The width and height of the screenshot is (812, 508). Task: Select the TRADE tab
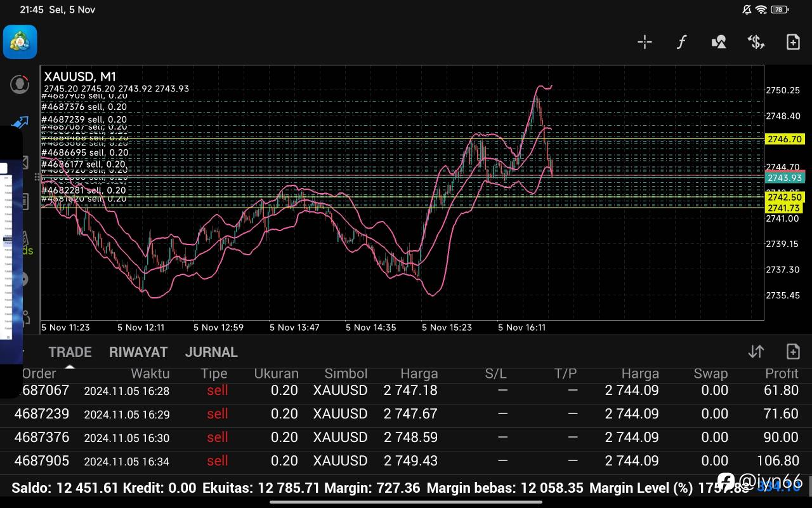pyautogui.click(x=70, y=352)
